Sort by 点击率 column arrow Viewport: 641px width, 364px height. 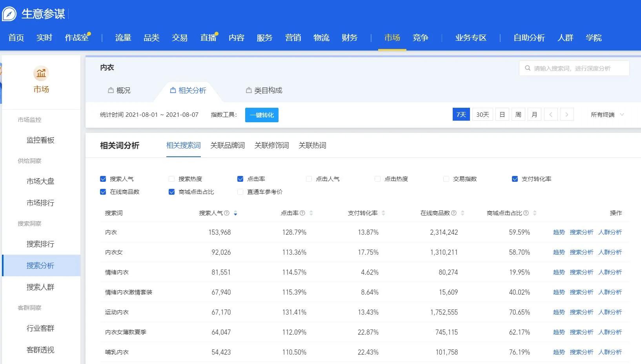(311, 213)
